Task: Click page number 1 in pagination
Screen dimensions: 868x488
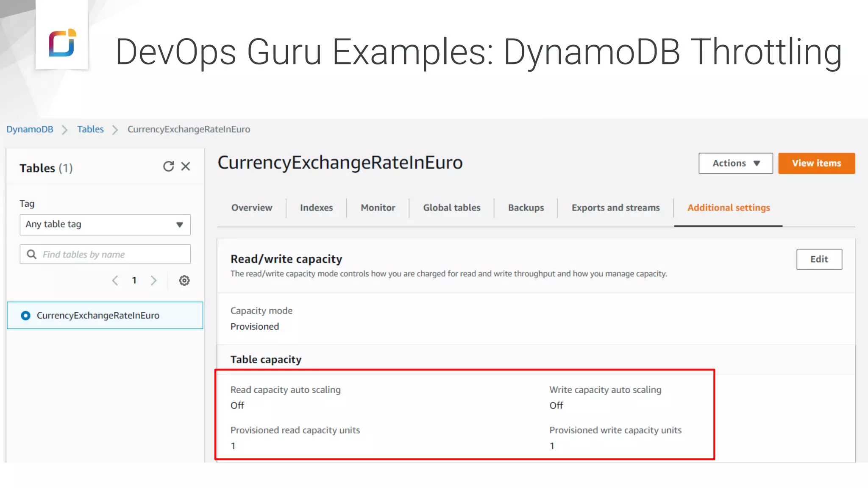Action: pos(134,280)
